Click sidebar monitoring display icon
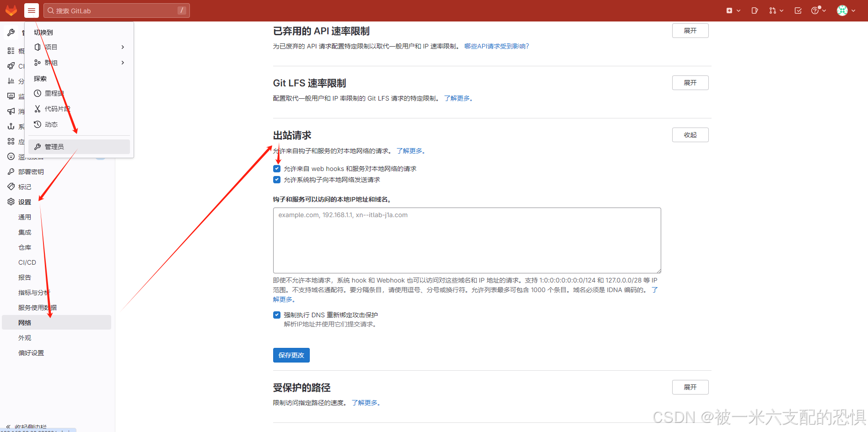 point(11,96)
